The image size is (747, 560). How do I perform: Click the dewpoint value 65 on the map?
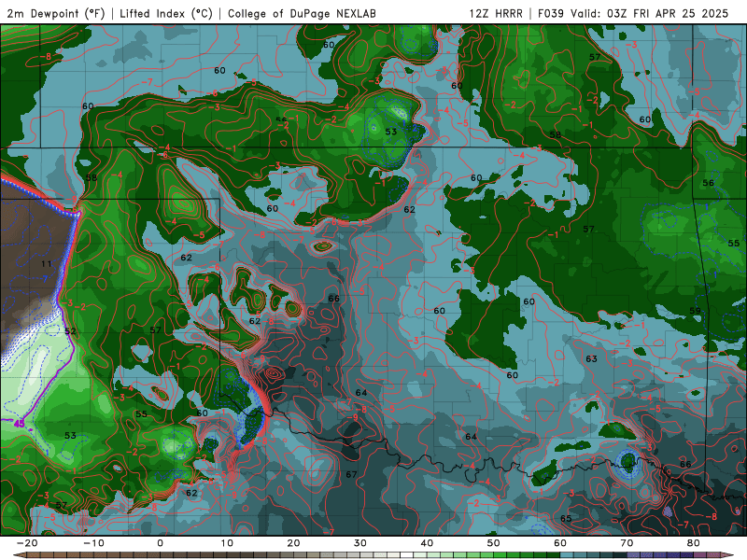point(566,518)
